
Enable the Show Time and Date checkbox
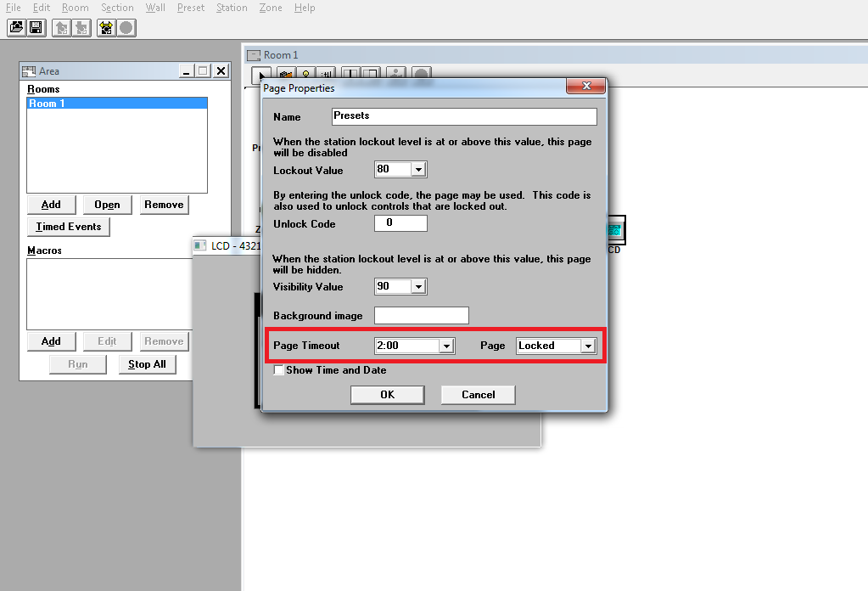[x=279, y=370]
